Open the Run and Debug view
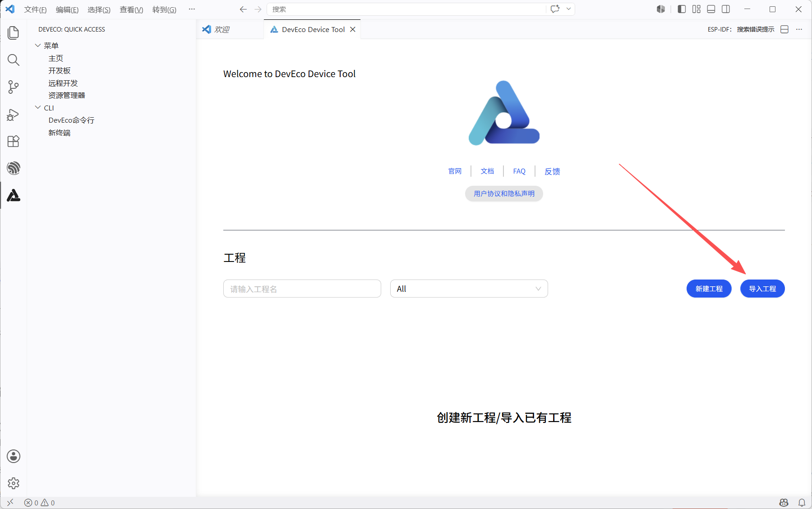The height and width of the screenshot is (509, 812). [x=14, y=115]
